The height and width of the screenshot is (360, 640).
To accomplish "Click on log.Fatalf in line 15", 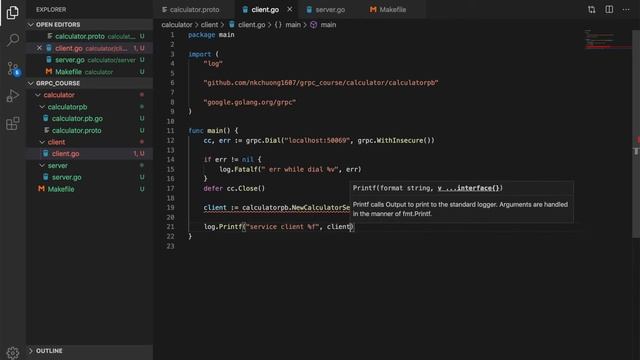I will coord(238,169).
